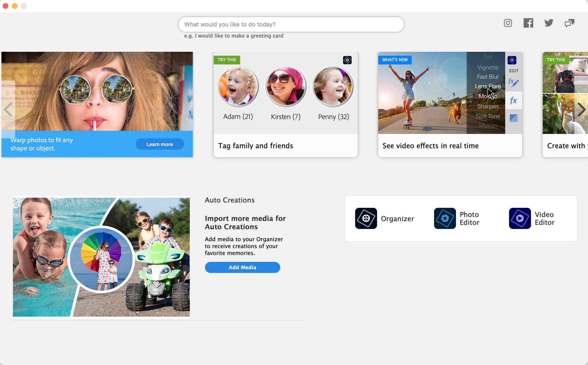Click Adam (21) face thumbnail
Viewport: 588px width, 365px height.
[238, 87]
